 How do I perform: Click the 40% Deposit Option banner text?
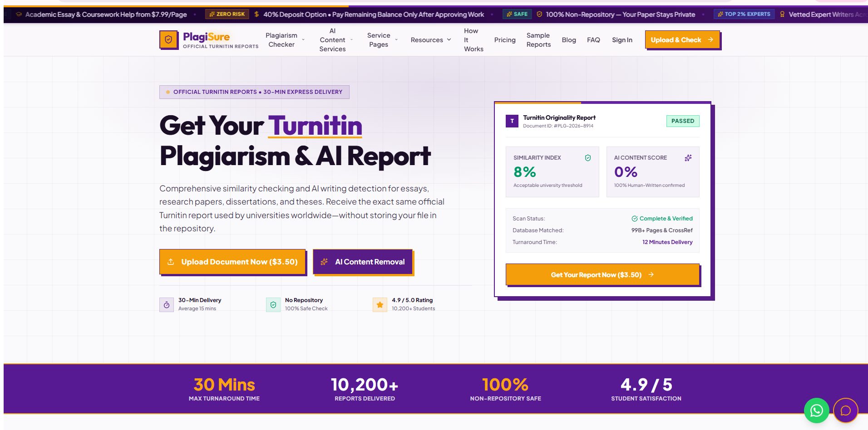374,15
